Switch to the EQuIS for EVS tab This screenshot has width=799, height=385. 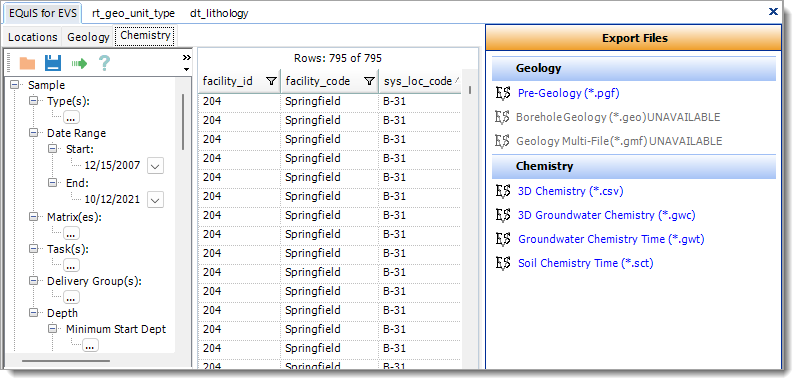coord(43,13)
